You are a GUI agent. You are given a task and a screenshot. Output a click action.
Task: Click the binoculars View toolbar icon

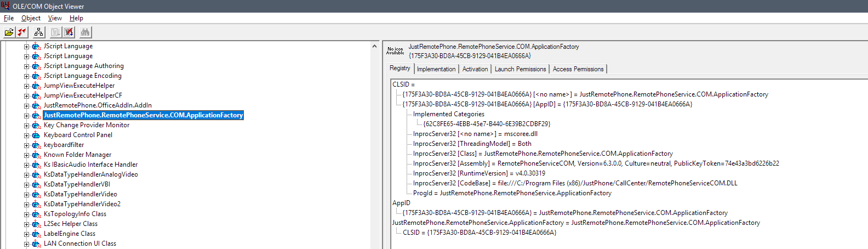pyautogui.click(x=85, y=32)
